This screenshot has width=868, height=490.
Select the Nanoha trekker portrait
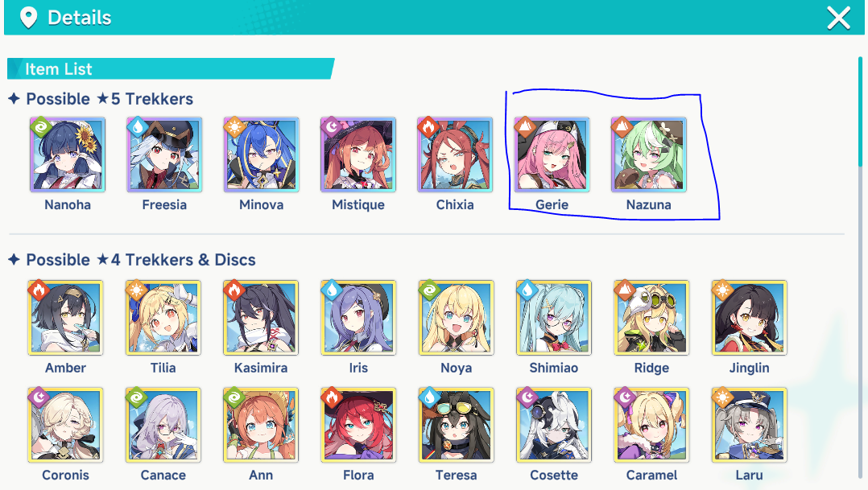(68, 154)
